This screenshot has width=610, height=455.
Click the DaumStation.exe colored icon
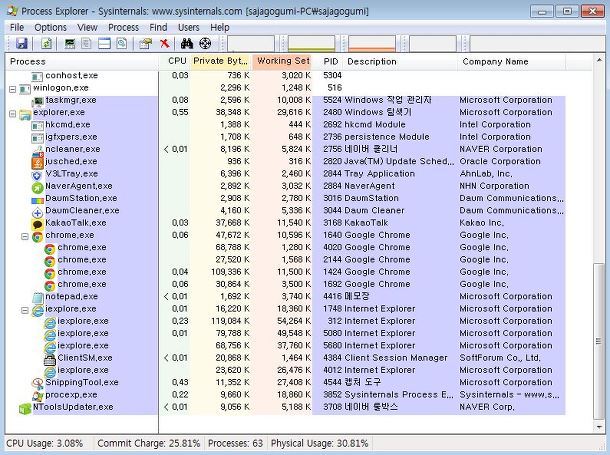[x=37, y=200]
